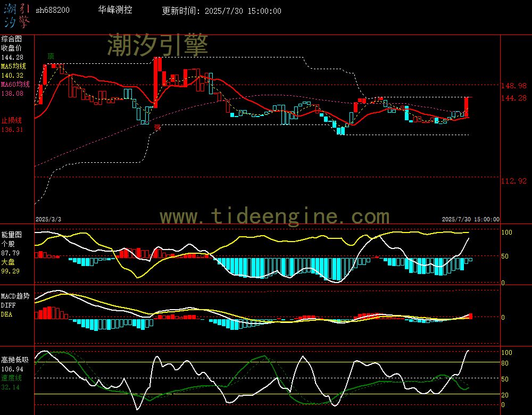This screenshot has width=532, height=415.
Task: Select the MACD趋势 panel label
Action: pos(15,296)
